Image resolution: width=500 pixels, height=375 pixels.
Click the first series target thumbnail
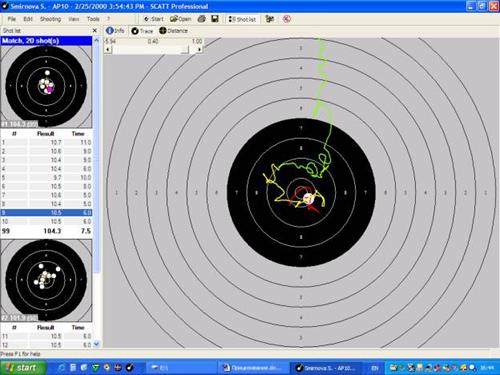coord(46,86)
